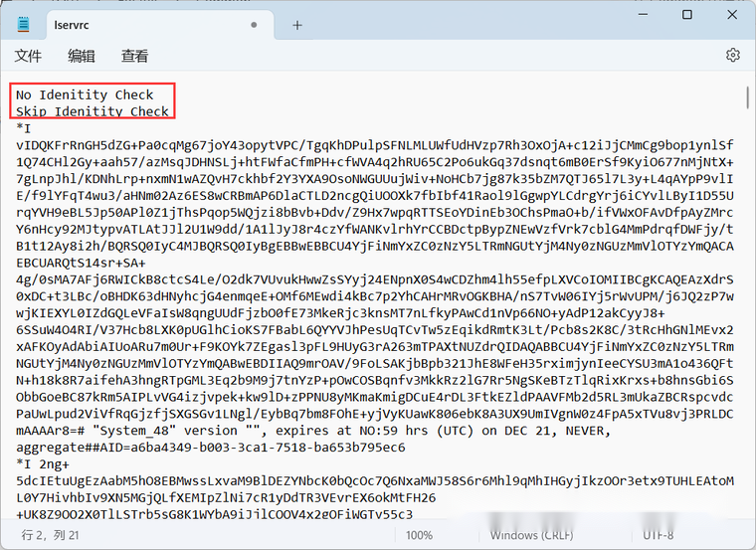
Task: Click the 100% zoom level in status bar
Action: point(419,536)
